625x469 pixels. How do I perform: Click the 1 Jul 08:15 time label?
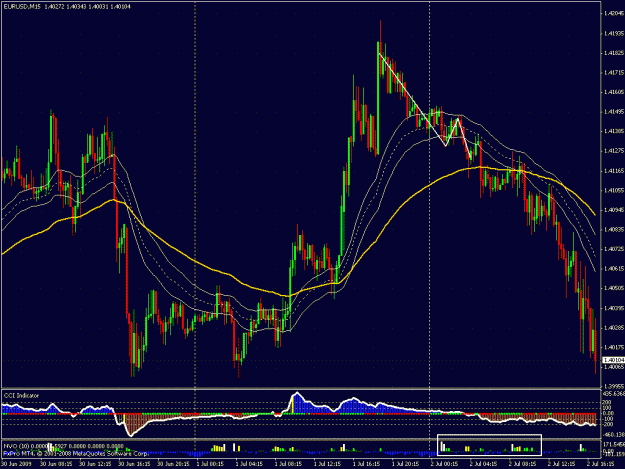tap(289, 464)
